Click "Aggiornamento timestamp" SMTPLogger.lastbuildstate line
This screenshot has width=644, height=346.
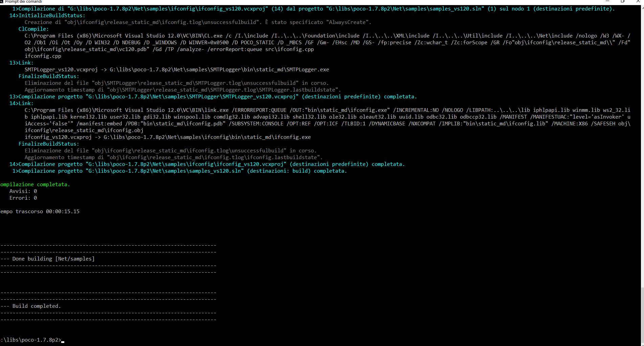click(183, 90)
